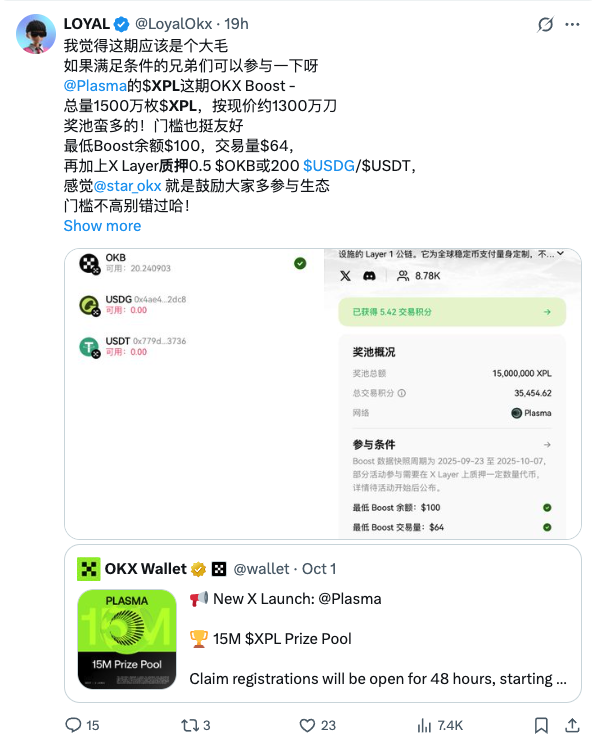596x747 pixels.
Task: Open the three-dot more options menu
Action: click(x=572, y=24)
